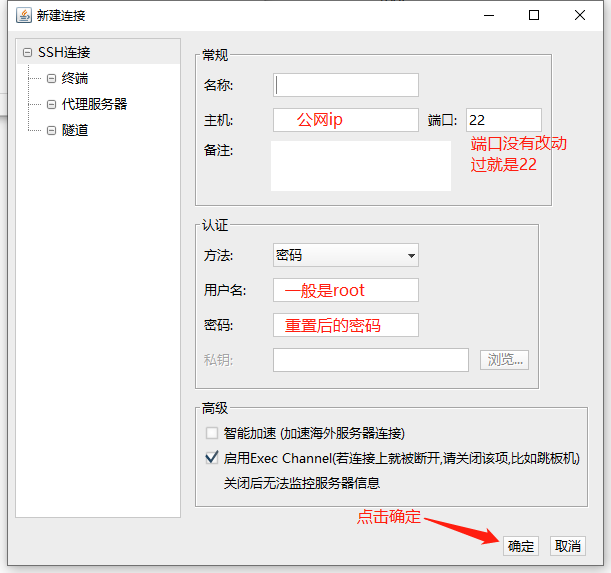Maximize the 新建连接 window
This screenshot has height=573, width=611.
[534, 16]
